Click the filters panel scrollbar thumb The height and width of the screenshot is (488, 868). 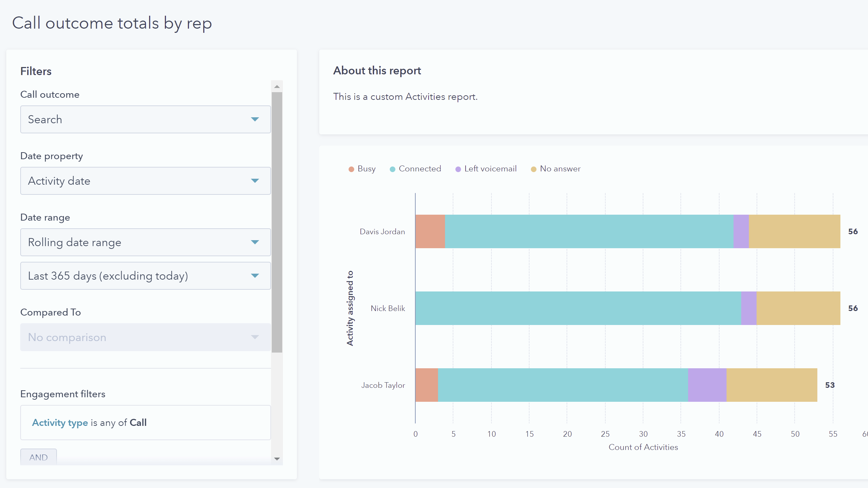pyautogui.click(x=277, y=222)
